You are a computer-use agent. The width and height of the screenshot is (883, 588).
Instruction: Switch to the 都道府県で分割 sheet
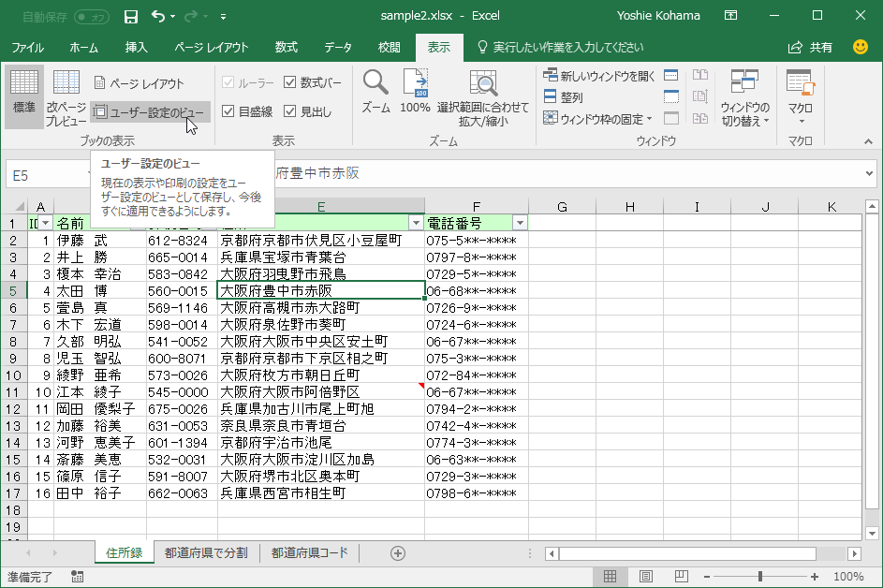click(206, 553)
